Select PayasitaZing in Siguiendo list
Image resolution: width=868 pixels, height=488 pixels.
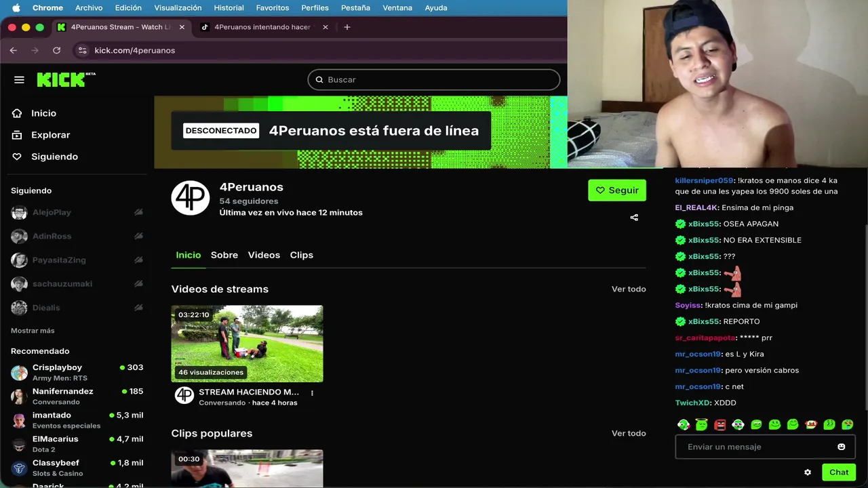(77, 260)
